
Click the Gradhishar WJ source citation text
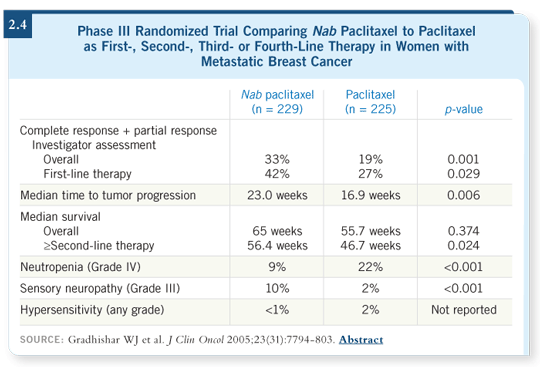(116, 340)
